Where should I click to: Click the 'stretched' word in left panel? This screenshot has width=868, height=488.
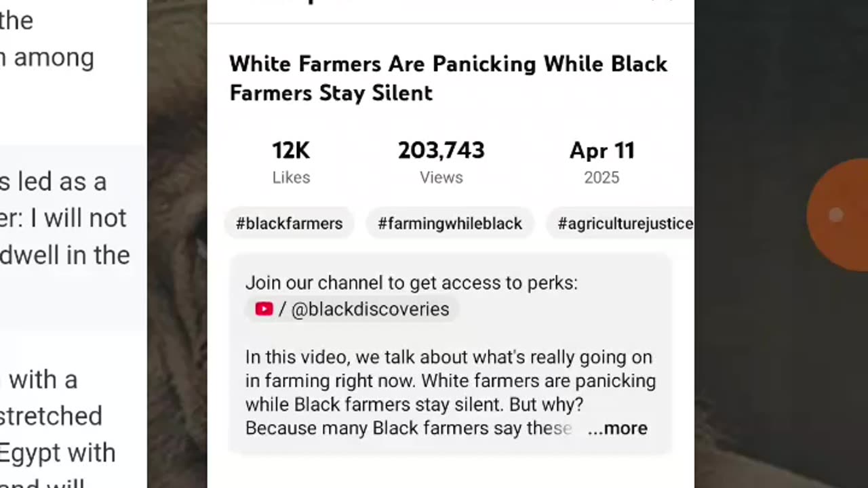[51, 416]
